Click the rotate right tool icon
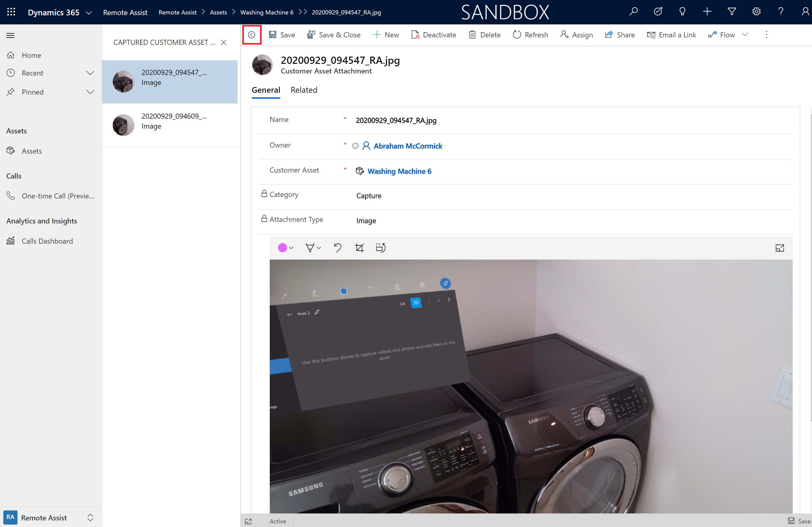812x527 pixels. [x=382, y=247]
